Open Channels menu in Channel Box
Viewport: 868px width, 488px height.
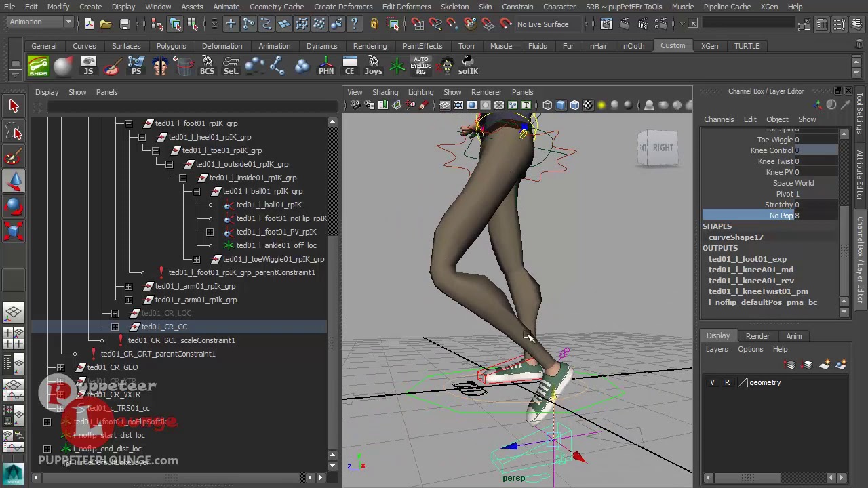719,119
